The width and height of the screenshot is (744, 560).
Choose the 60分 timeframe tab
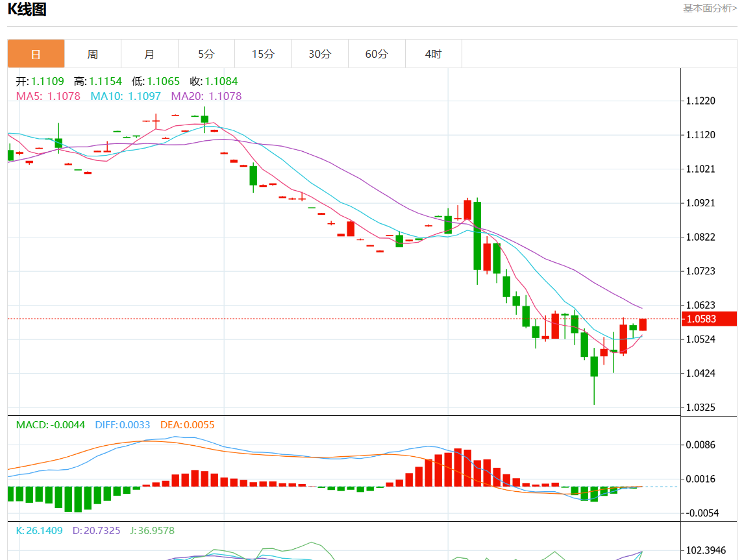pos(377,54)
